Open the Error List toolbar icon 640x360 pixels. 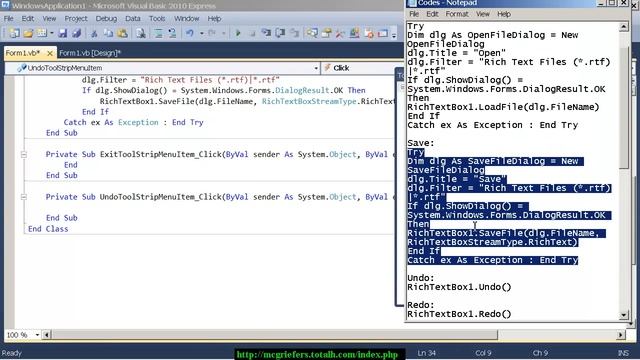[369, 33]
